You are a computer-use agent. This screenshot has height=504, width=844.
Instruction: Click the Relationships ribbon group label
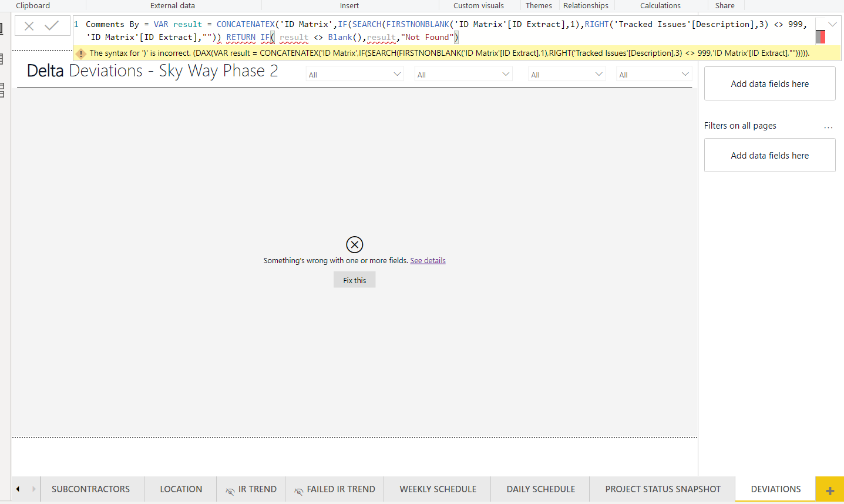pyautogui.click(x=586, y=5)
